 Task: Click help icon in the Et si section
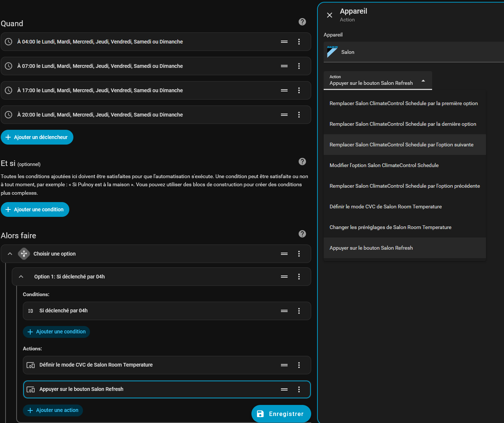[x=302, y=162]
